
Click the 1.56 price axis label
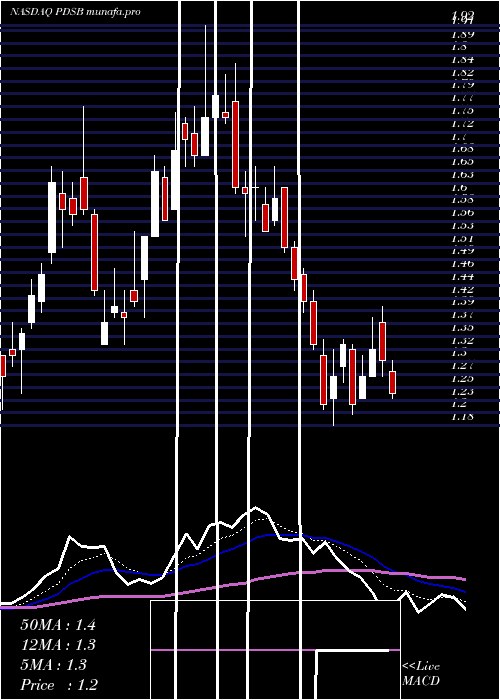[462, 213]
